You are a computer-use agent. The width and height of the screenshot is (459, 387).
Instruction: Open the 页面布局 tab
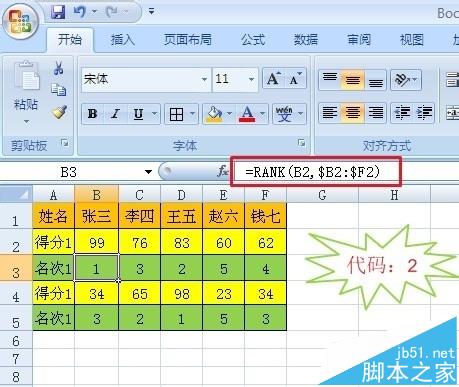(x=188, y=40)
